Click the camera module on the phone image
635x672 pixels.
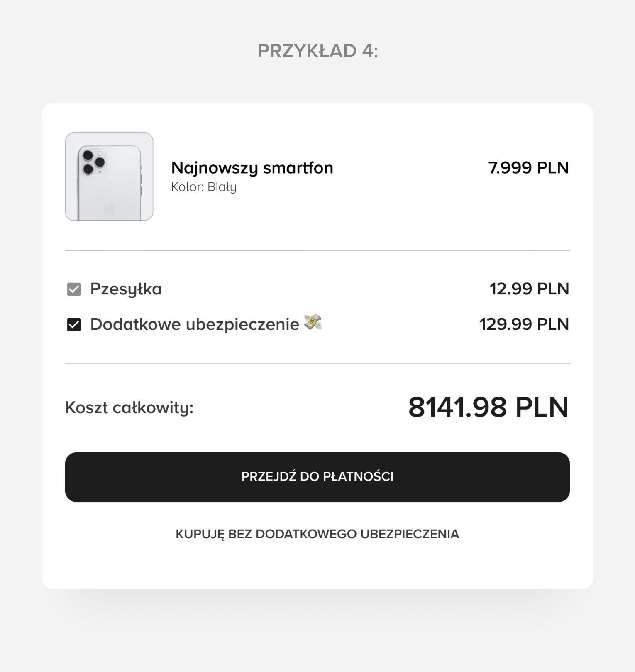[x=93, y=161]
